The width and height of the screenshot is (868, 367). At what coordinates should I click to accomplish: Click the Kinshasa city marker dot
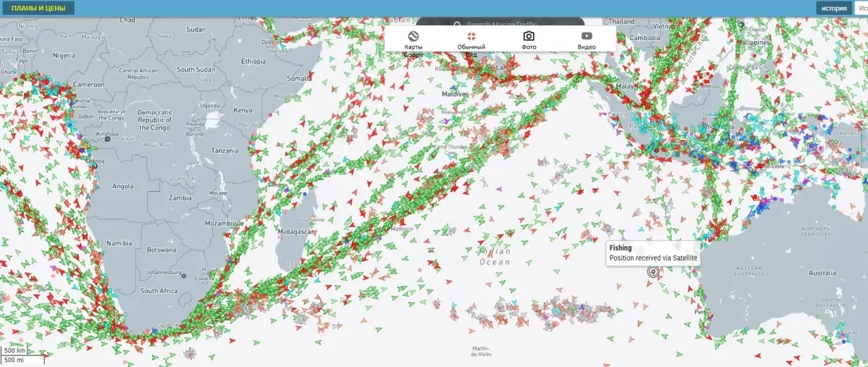pos(107,139)
